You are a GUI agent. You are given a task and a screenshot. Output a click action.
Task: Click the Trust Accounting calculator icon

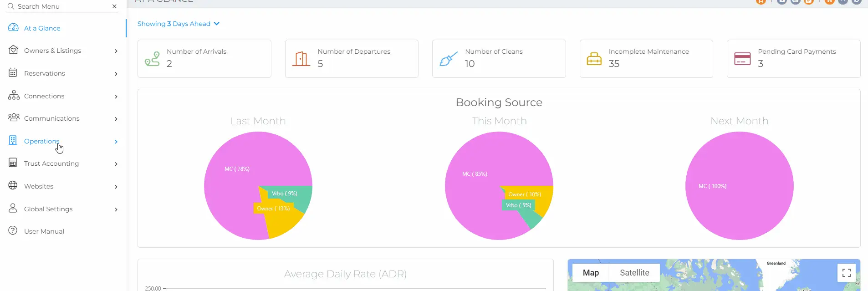(13, 163)
